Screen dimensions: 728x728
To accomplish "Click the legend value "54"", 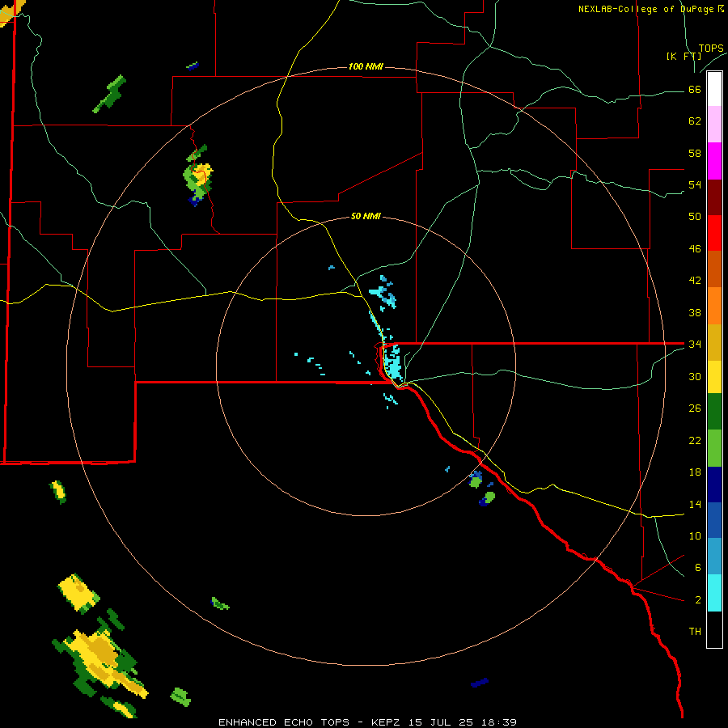I will click(695, 184).
